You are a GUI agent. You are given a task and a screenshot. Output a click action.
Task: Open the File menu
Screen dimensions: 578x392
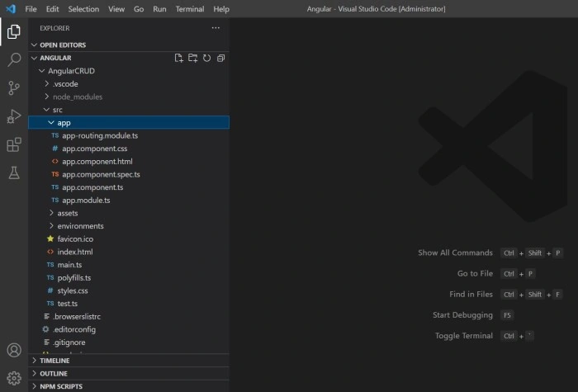pos(31,9)
